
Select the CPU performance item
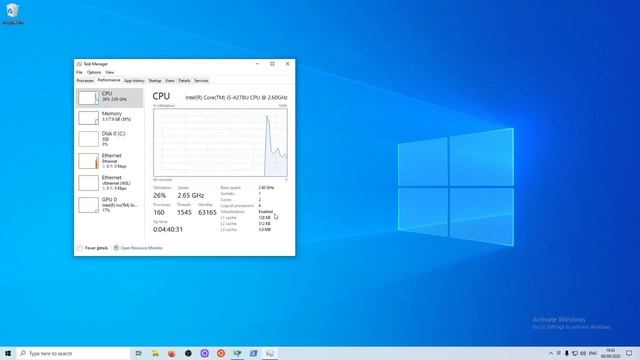click(x=109, y=98)
